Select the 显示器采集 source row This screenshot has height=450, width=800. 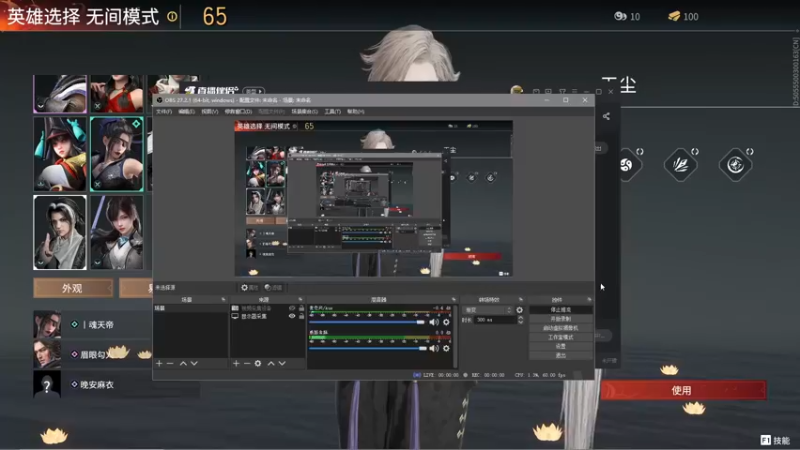(267, 316)
